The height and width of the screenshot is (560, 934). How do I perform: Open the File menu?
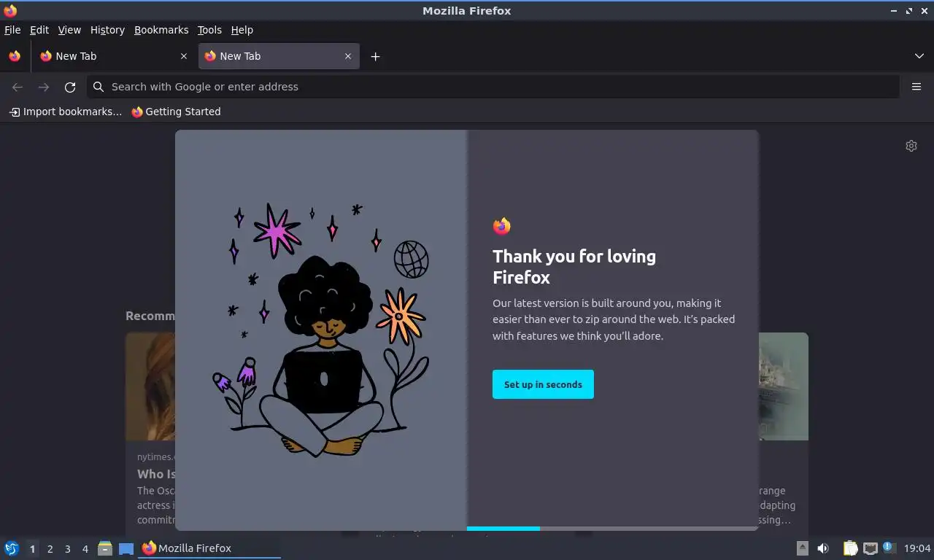[12, 30]
